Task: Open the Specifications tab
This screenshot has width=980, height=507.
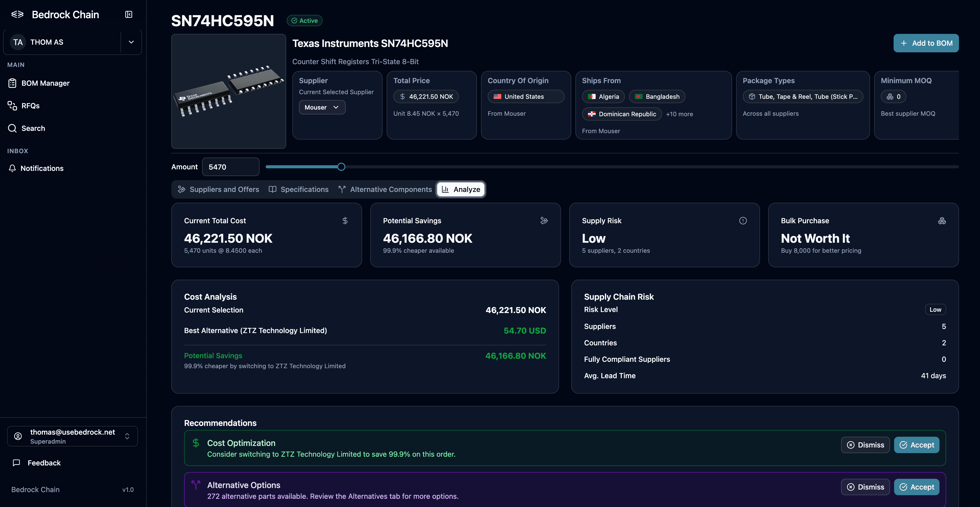Action: tap(299, 190)
